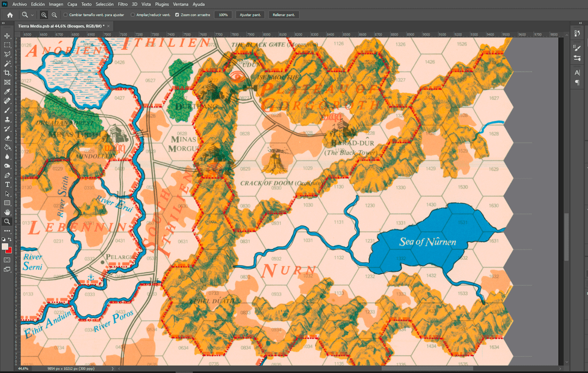588x373 pixels.
Task: Click the Home icon in options bar
Action: tap(10, 15)
